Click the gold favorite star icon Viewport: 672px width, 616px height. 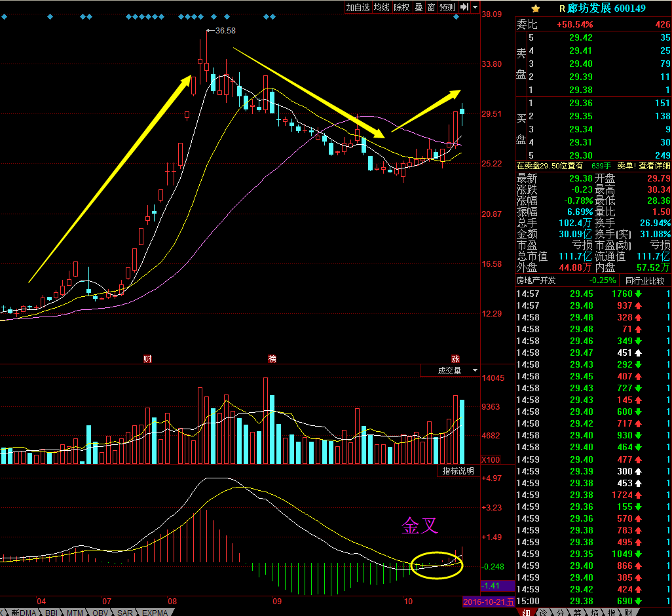pyautogui.click(x=536, y=9)
